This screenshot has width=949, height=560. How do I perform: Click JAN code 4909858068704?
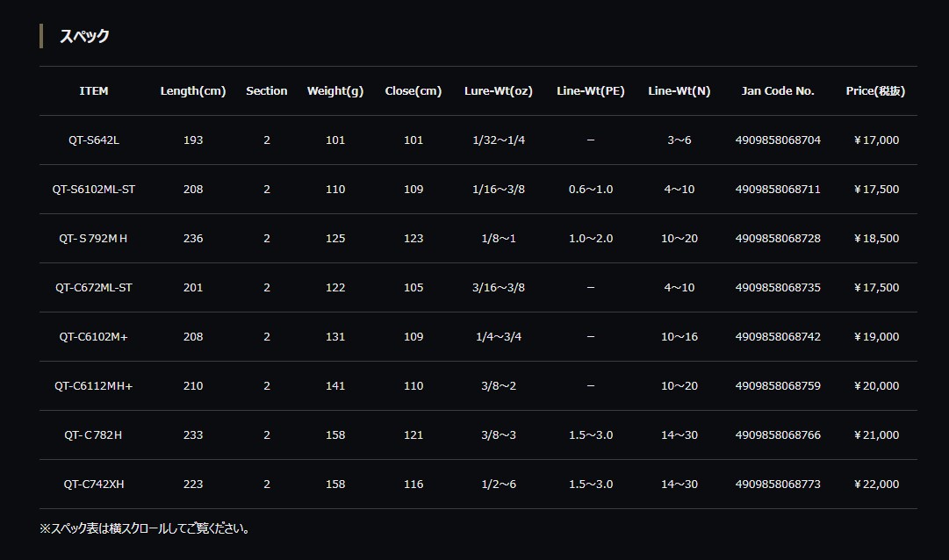tap(778, 140)
